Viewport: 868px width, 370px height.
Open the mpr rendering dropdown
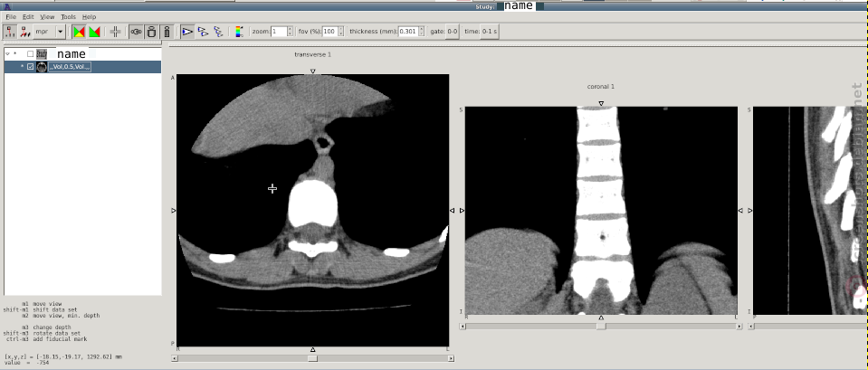(49, 32)
